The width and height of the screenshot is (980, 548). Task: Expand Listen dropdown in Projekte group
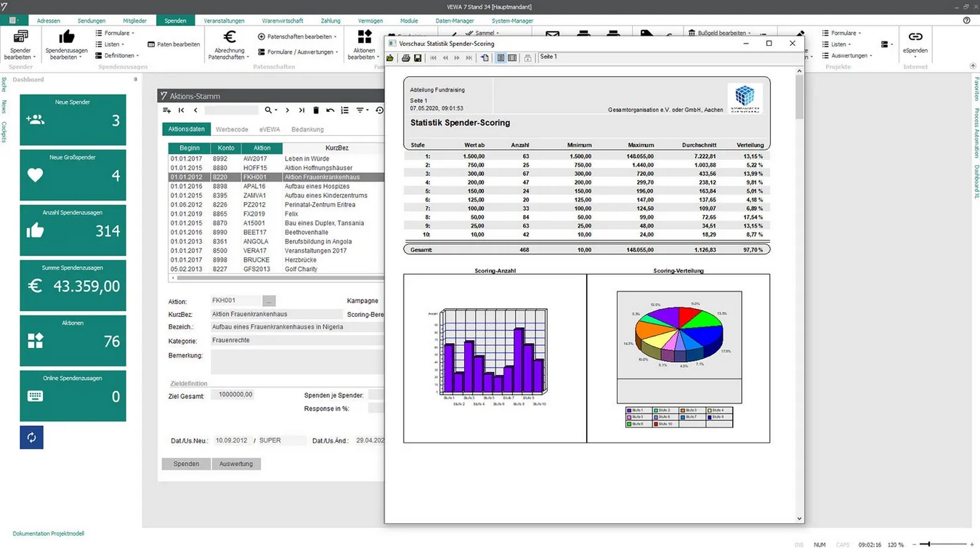[837, 44]
